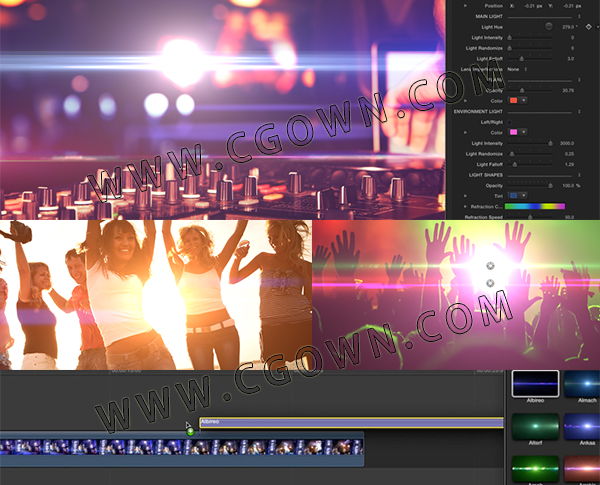The width and height of the screenshot is (600, 485).
Task: Click the Main Light Randomize slider handle
Action: pos(510,48)
